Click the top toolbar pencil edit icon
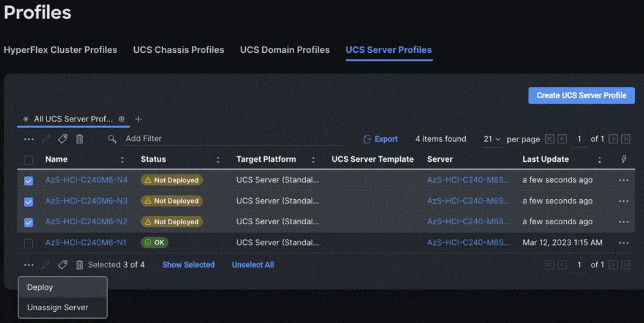Viewport: 644px width, 323px height. [46, 139]
